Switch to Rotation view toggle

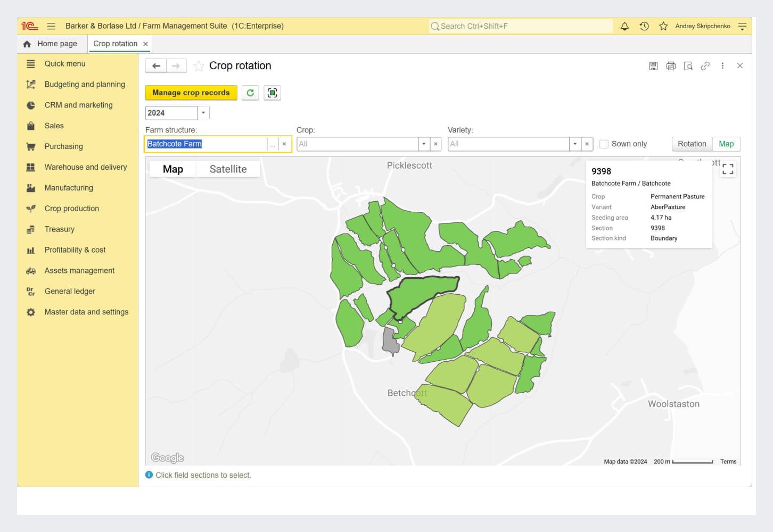692,144
